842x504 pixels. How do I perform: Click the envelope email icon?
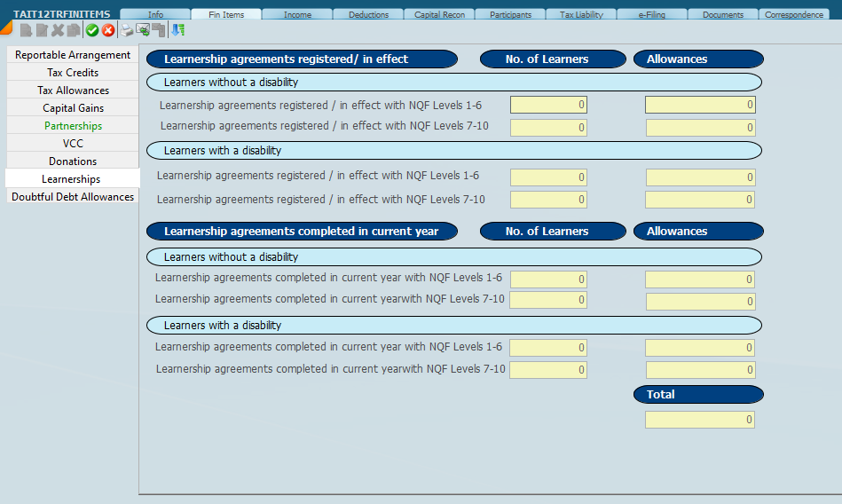click(x=142, y=30)
